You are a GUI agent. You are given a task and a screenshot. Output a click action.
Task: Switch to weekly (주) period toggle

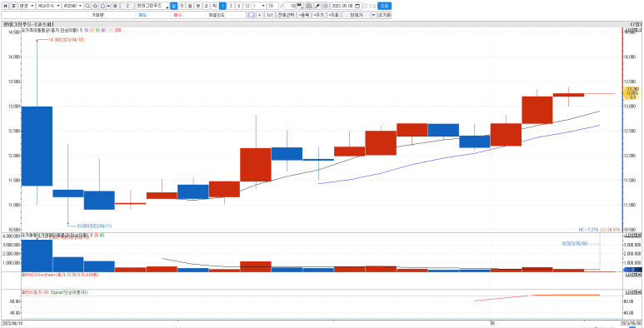[182, 6]
